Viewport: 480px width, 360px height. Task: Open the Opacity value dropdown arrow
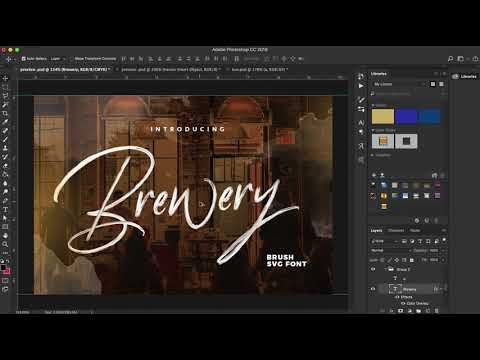click(x=443, y=250)
